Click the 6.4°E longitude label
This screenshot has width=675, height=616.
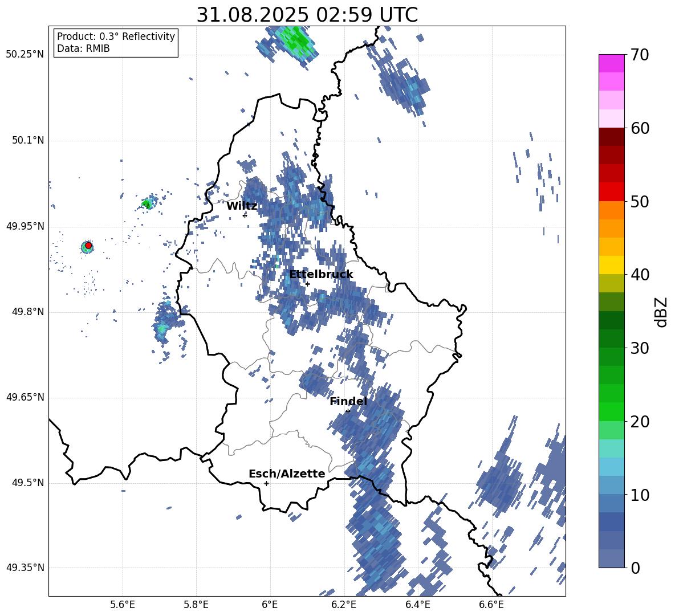click(417, 605)
